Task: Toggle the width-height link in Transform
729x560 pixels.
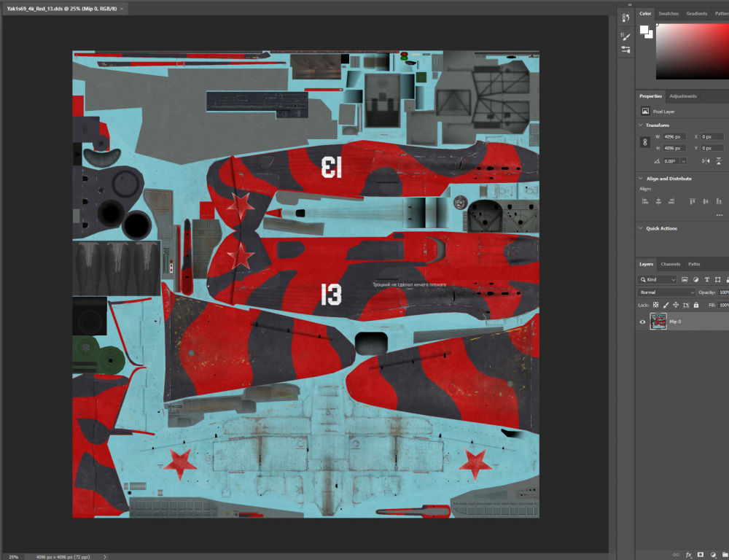Action: [644, 141]
